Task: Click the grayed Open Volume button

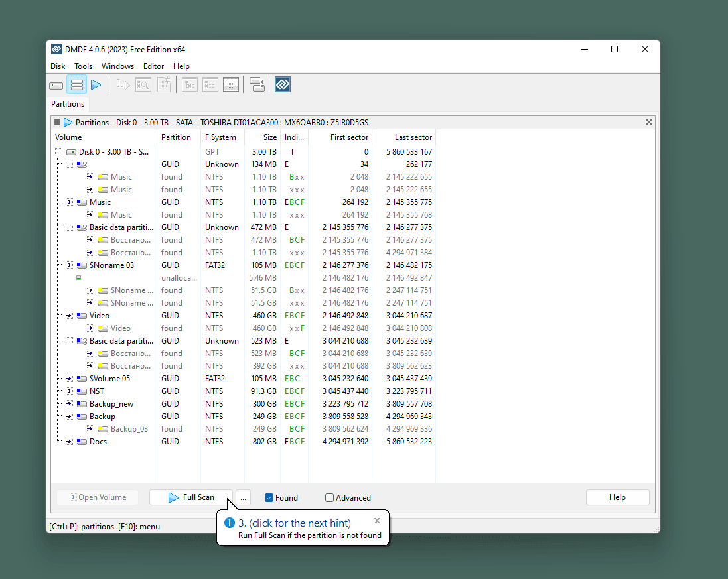Action: click(98, 497)
